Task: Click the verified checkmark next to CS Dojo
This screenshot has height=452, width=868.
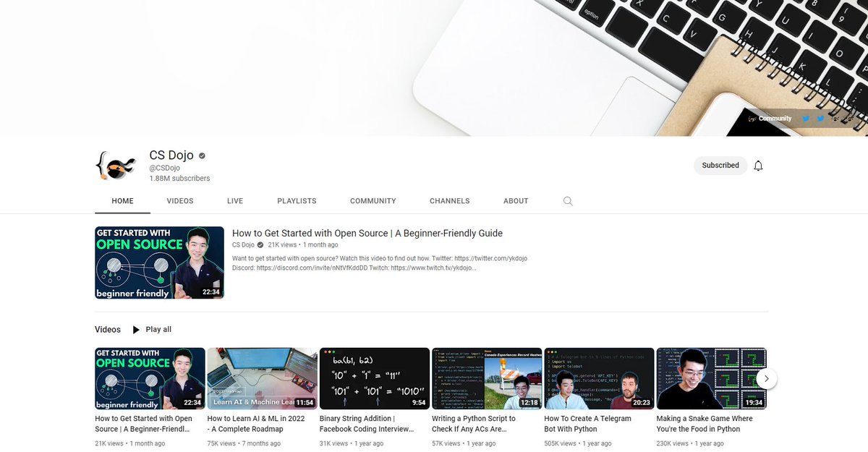Action: [200, 155]
